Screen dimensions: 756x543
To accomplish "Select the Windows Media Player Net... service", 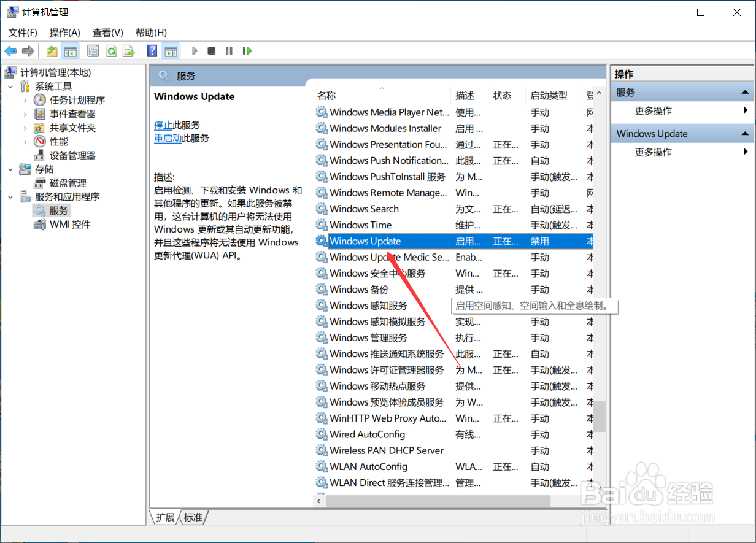I will point(453,112).
